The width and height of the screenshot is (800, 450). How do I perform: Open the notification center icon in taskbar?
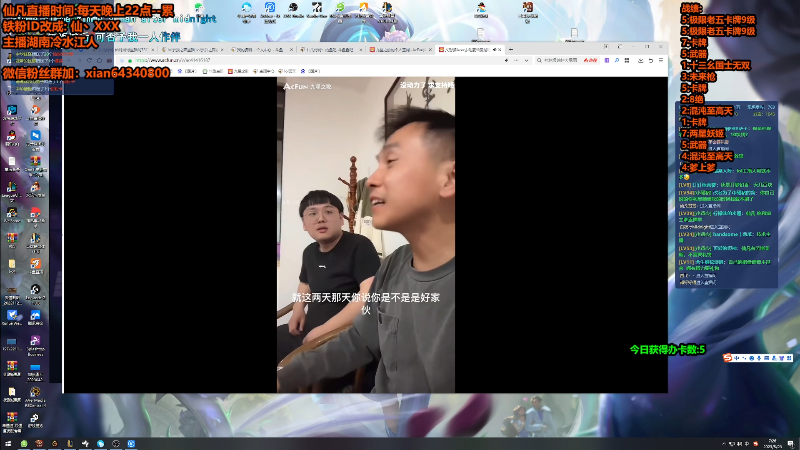[791, 444]
